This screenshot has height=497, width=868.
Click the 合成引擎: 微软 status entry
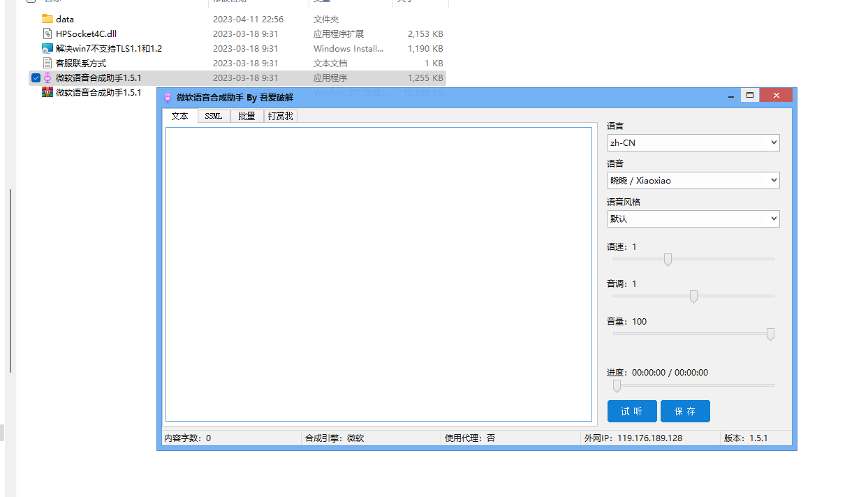[x=334, y=438]
